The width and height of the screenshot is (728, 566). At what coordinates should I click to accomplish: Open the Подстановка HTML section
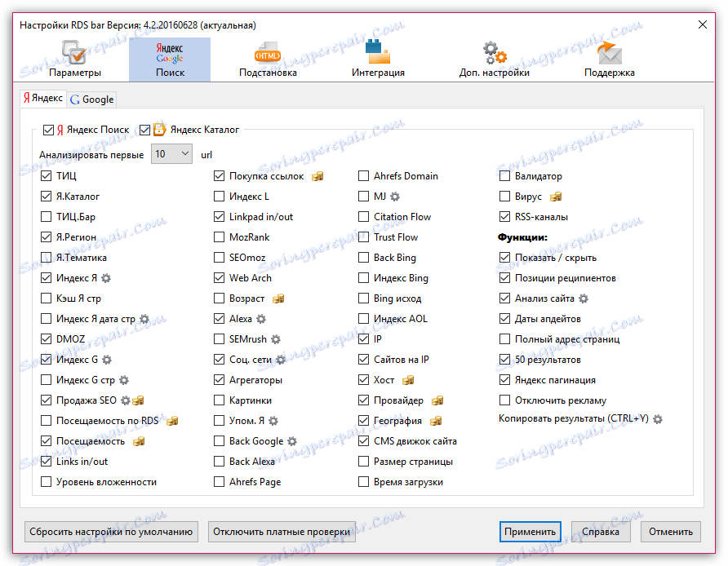pos(268,60)
